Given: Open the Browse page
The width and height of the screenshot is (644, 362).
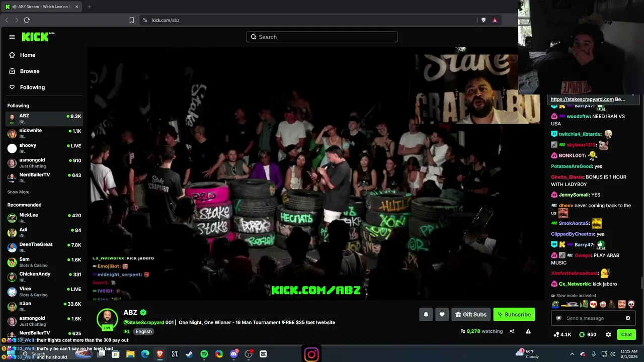Looking at the screenshot, I should coord(30,71).
